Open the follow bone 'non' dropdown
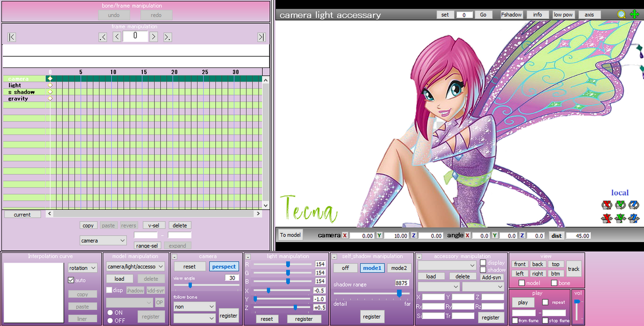The height and width of the screenshot is (326, 644). click(194, 306)
